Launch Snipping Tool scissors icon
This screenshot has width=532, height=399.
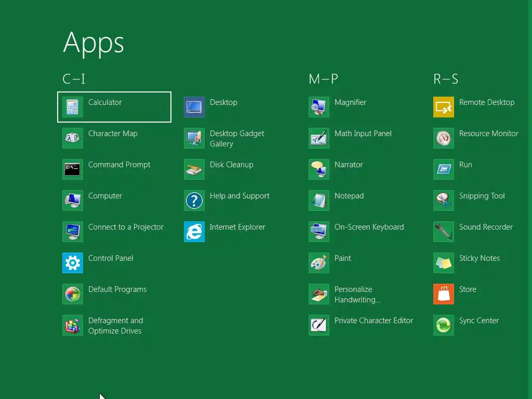click(444, 201)
